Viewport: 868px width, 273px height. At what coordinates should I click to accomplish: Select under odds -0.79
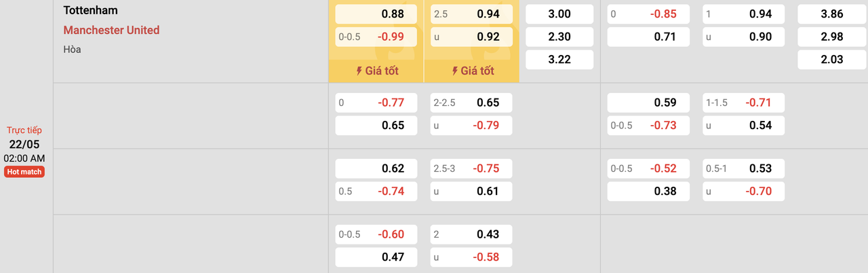(471, 125)
